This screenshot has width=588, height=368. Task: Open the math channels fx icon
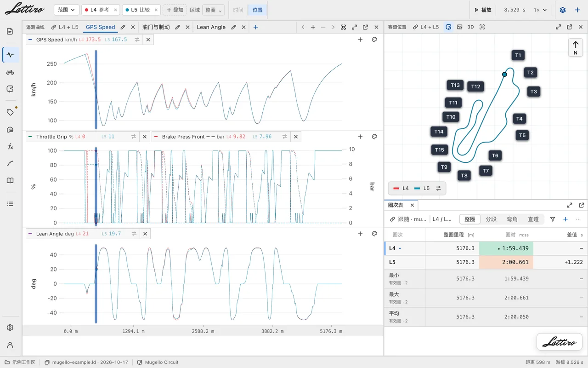coord(10,146)
